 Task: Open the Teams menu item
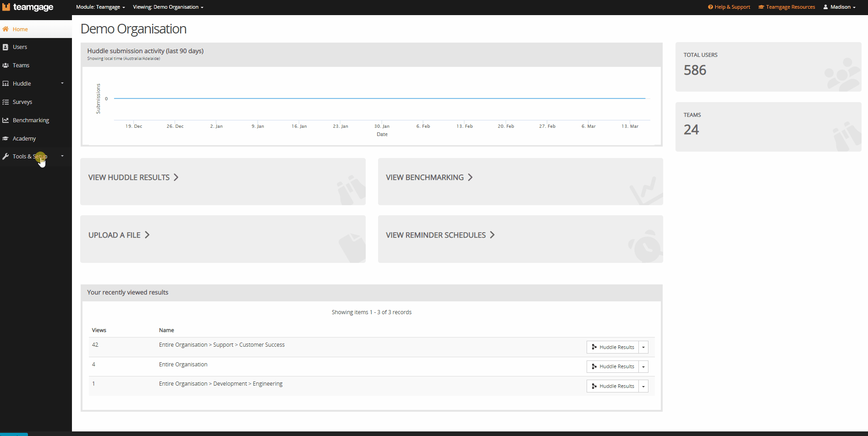coord(36,65)
